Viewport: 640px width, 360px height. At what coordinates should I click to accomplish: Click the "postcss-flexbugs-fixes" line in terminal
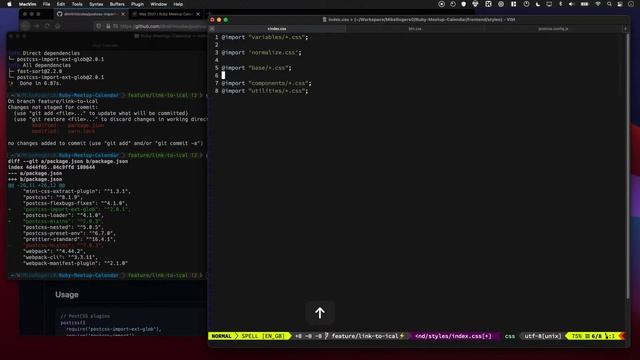point(76,203)
